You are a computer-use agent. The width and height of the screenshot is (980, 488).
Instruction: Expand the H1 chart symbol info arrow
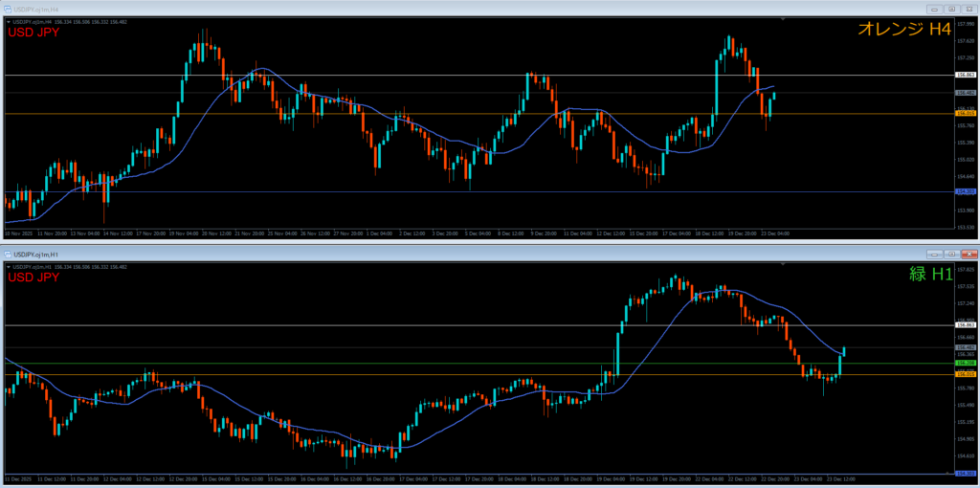click(9, 268)
